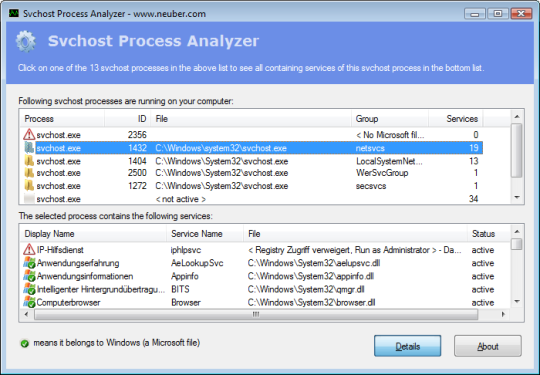The height and width of the screenshot is (375, 540).
Task: Click the up arrow of the services list scrollbar
Action: point(517,232)
